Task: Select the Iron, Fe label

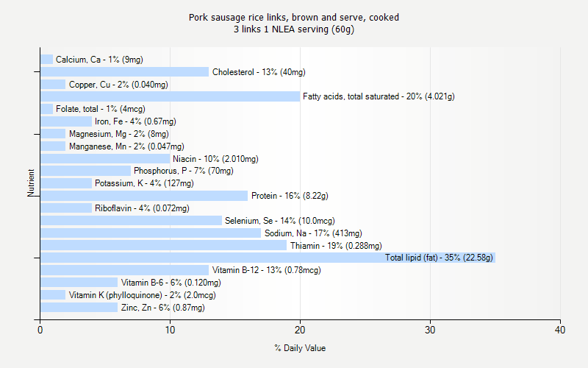Action: pos(135,121)
